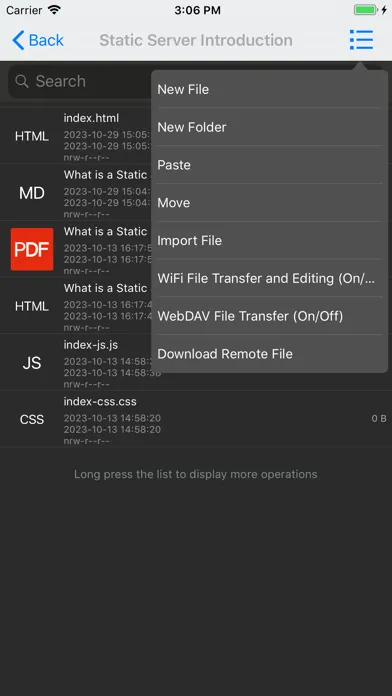Go Back to previous screen
This screenshot has height=696, width=392.
click(38, 40)
